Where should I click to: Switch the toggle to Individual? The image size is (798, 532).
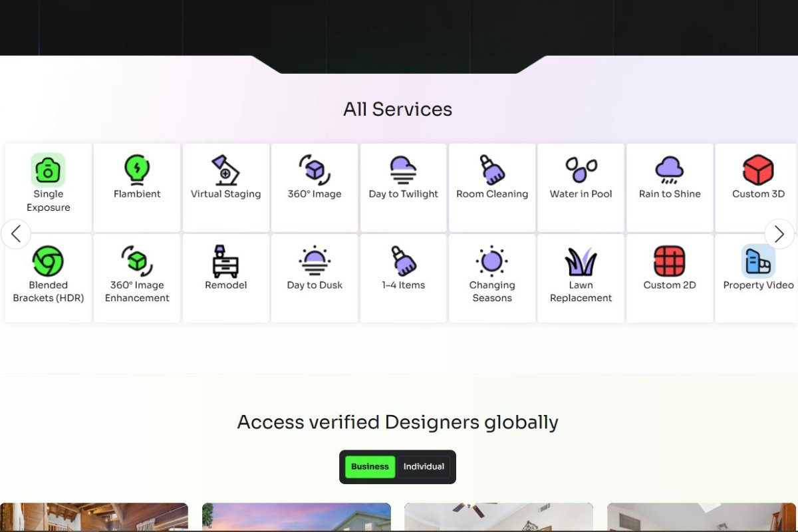point(424,467)
